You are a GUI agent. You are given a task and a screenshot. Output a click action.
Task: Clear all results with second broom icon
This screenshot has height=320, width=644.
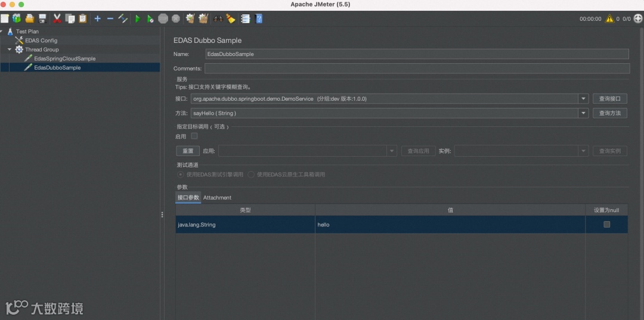coord(203,18)
